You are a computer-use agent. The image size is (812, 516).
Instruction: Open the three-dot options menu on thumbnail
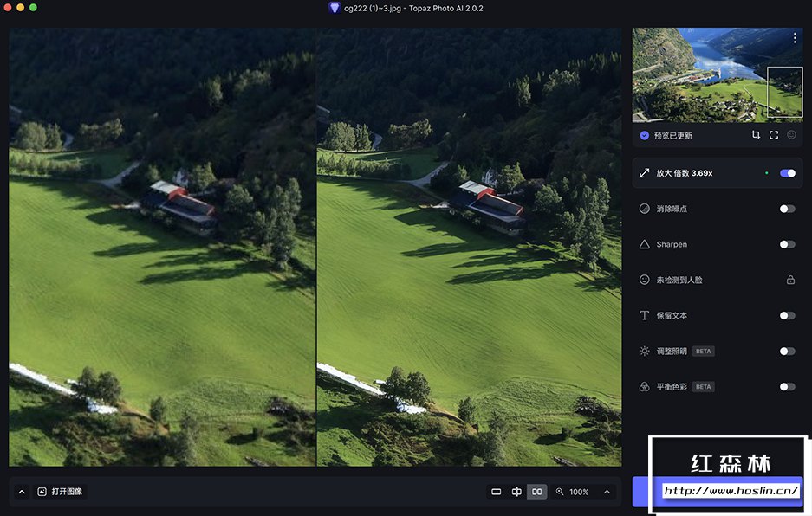pyautogui.click(x=795, y=38)
